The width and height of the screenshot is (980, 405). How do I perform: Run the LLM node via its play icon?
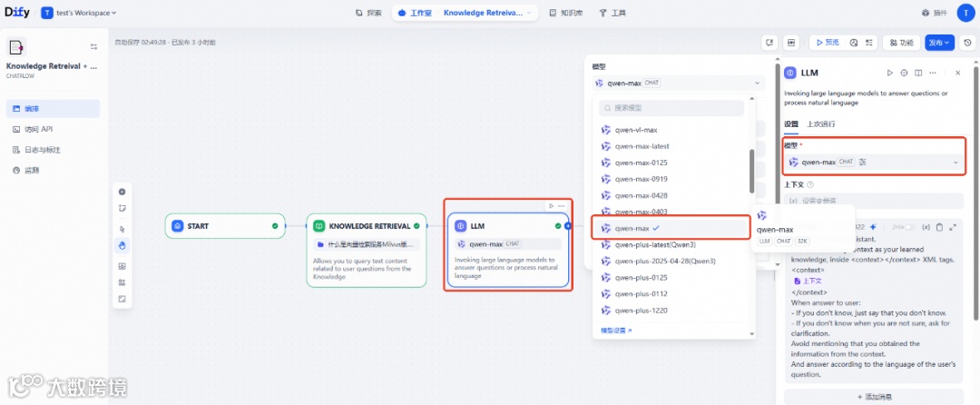point(551,205)
